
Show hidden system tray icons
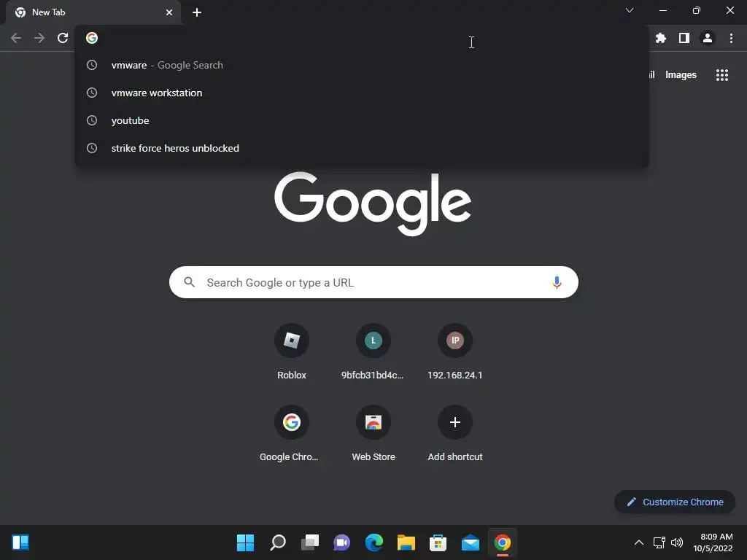pyautogui.click(x=638, y=542)
